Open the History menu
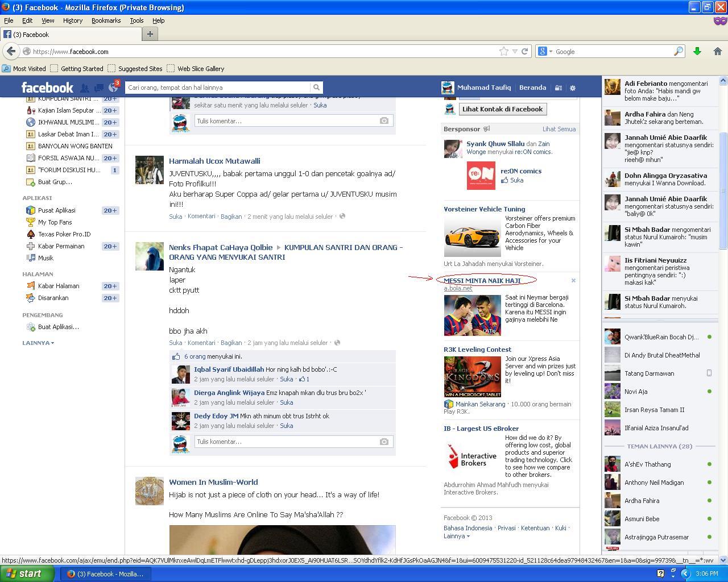Image resolution: width=728 pixels, height=582 pixels. [x=73, y=20]
